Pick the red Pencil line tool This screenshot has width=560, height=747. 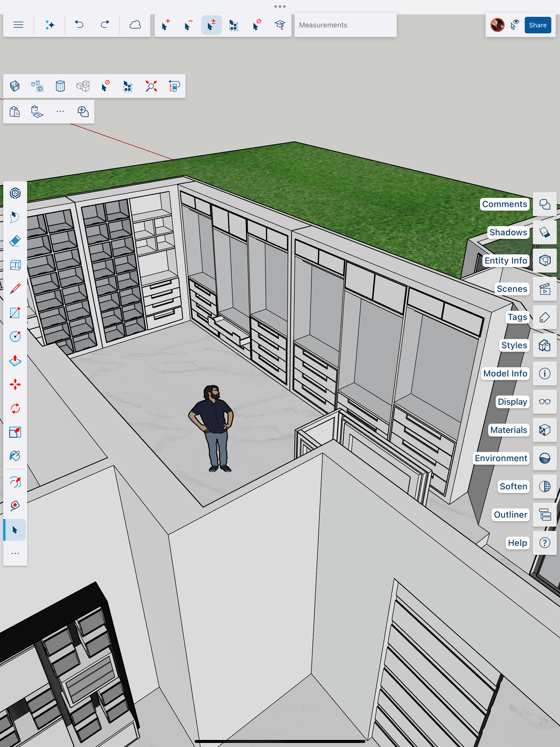pyautogui.click(x=15, y=289)
